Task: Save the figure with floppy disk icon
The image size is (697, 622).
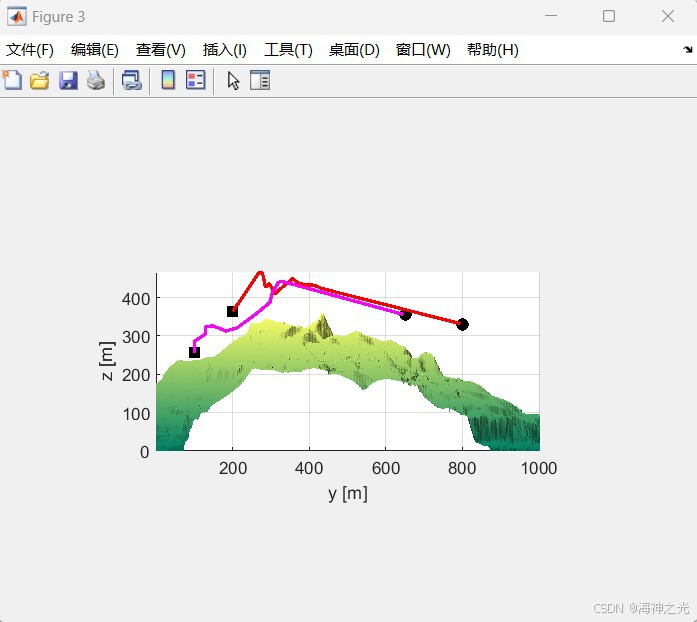Action: click(68, 80)
